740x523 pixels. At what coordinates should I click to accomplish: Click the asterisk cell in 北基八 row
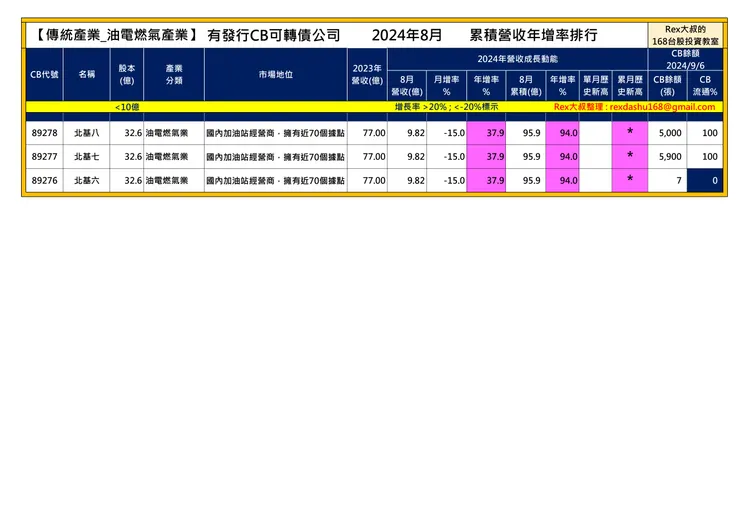pyautogui.click(x=630, y=133)
